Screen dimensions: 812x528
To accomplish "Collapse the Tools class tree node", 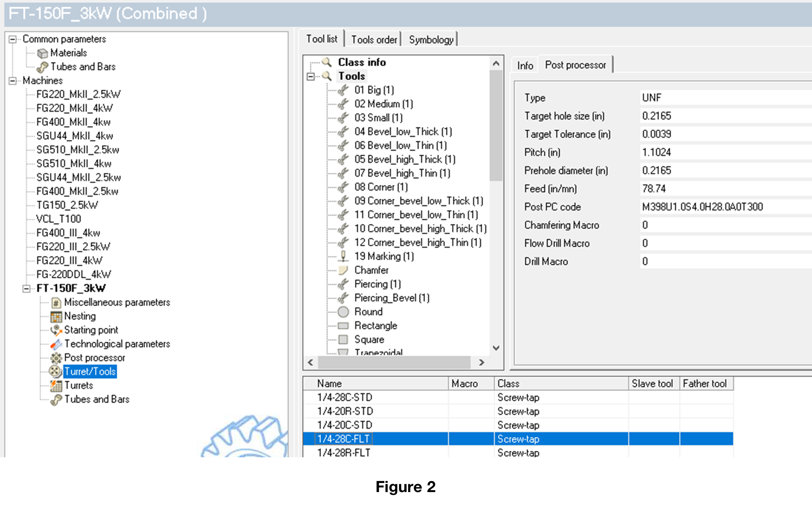I will click(311, 76).
